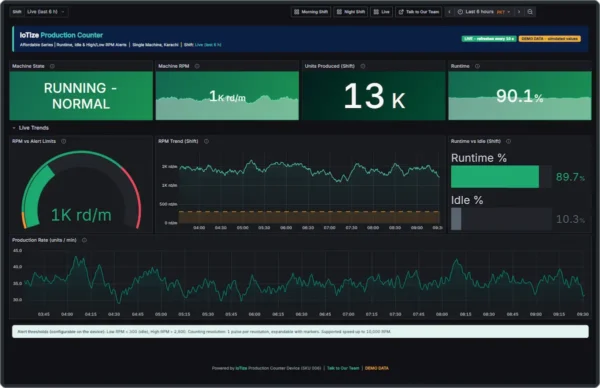Click the Runtime vs Idle (Shift) panel title
This screenshot has height=388, width=600.
tap(476, 141)
